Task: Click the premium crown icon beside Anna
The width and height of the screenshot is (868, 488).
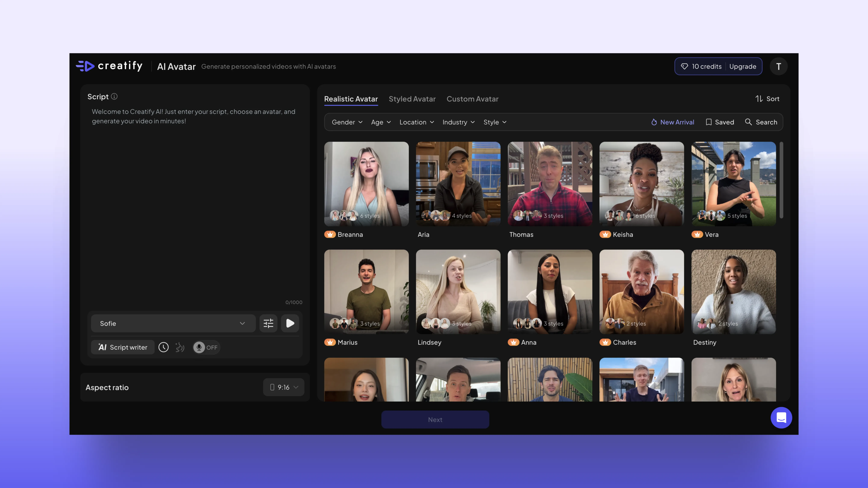Action: point(514,342)
